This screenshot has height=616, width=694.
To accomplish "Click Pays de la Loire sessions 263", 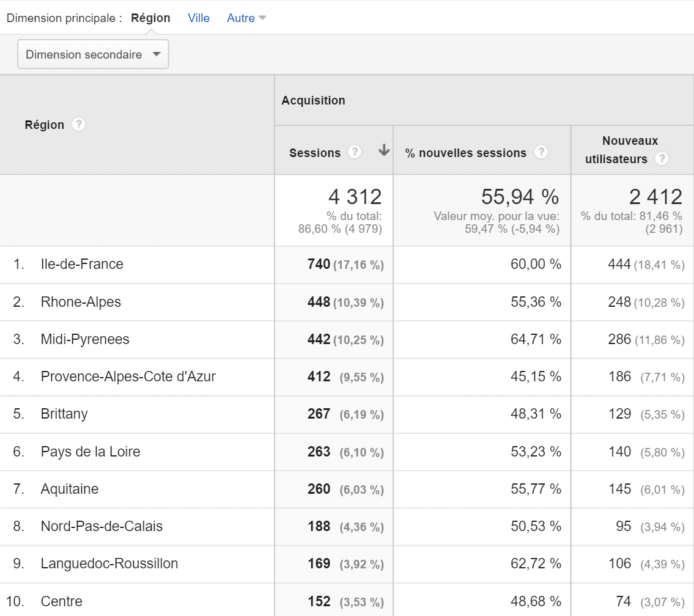I will coord(319,452).
